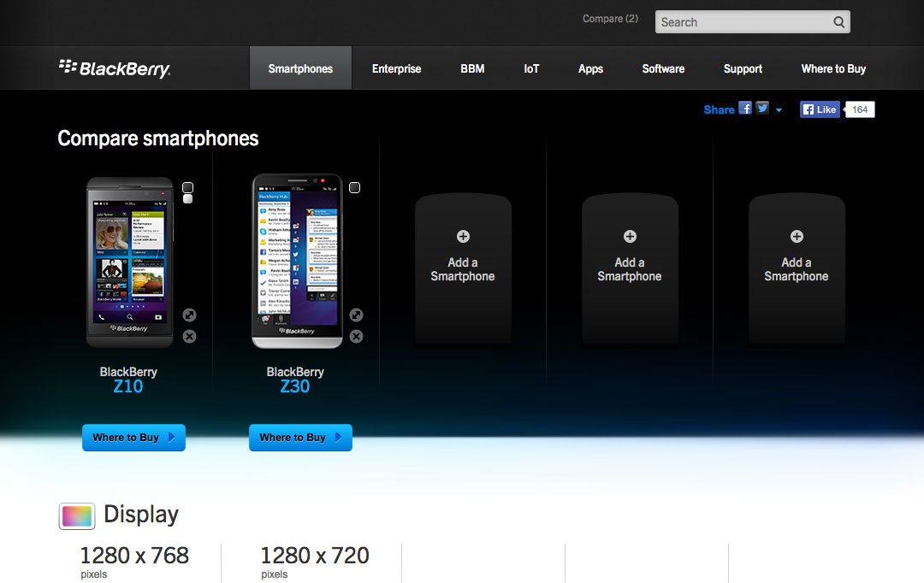Click the search magnifier icon
Image resolution: width=924 pixels, height=583 pixels.
(x=838, y=21)
